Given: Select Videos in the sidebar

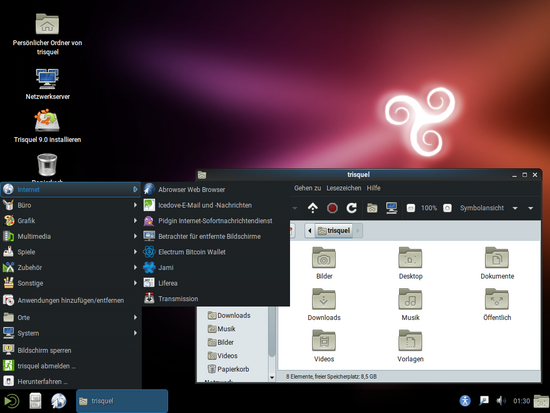Looking at the screenshot, I should (x=222, y=356).
